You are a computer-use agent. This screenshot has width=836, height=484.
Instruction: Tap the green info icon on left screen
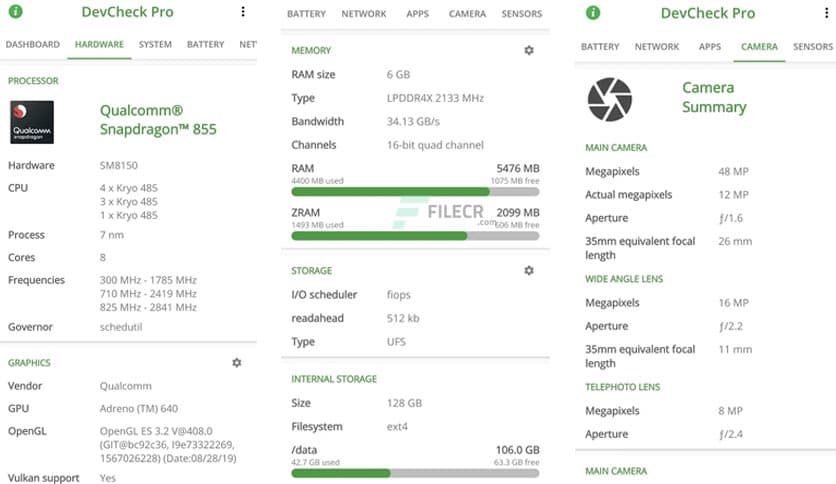tap(16, 11)
